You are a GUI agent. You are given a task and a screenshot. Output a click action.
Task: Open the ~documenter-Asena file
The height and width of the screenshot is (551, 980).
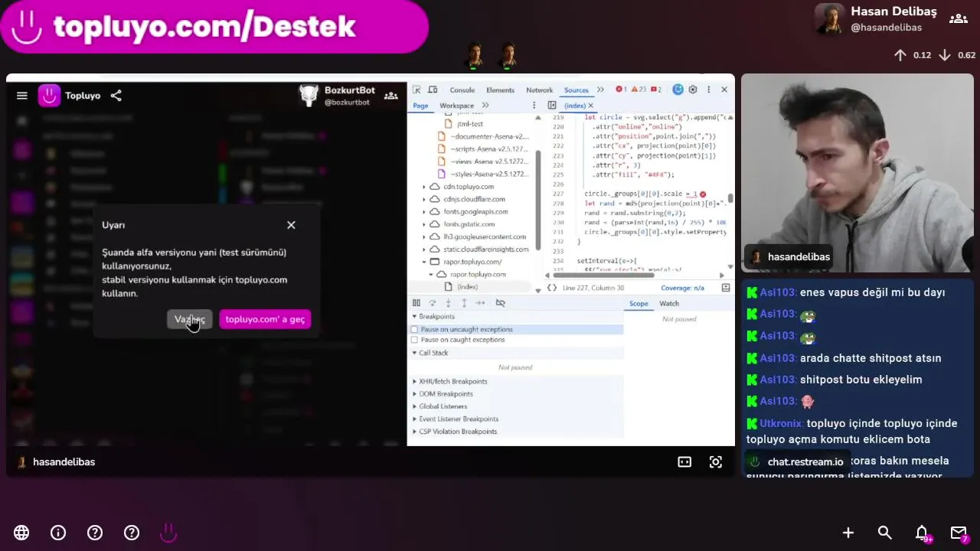(482, 136)
